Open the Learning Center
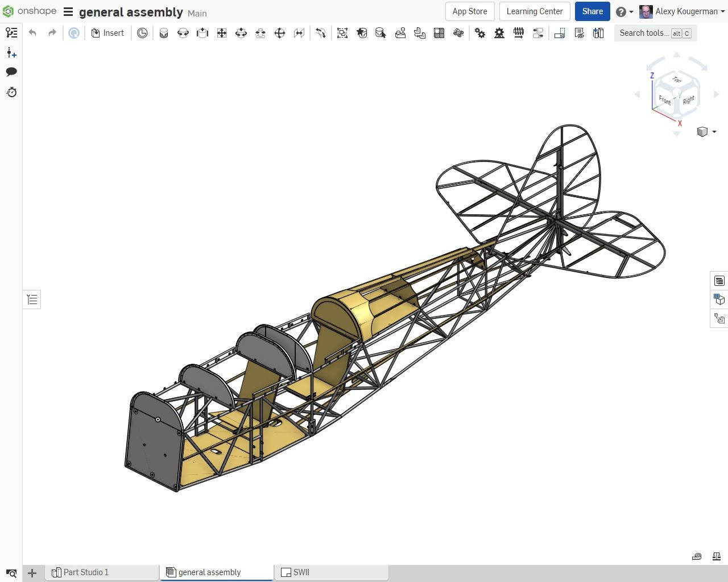The image size is (728, 582). 534,11
